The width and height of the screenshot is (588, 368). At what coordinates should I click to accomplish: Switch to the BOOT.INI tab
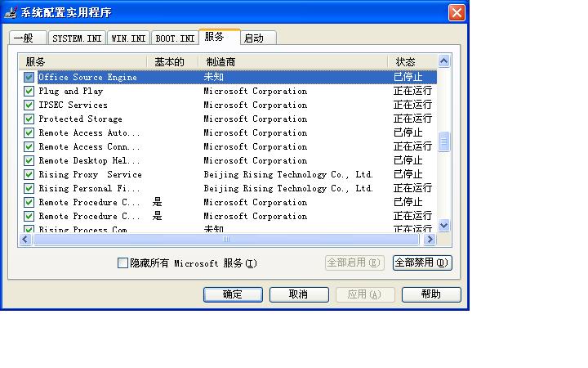175,38
